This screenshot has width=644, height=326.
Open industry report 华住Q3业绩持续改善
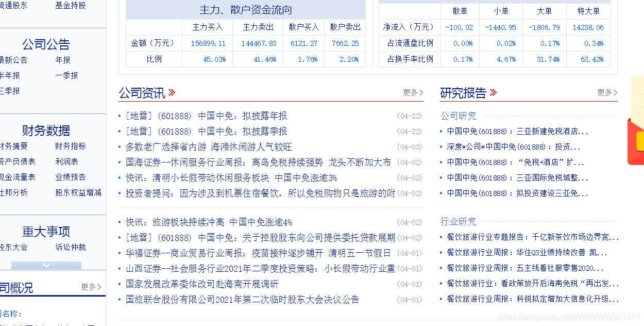click(x=527, y=253)
